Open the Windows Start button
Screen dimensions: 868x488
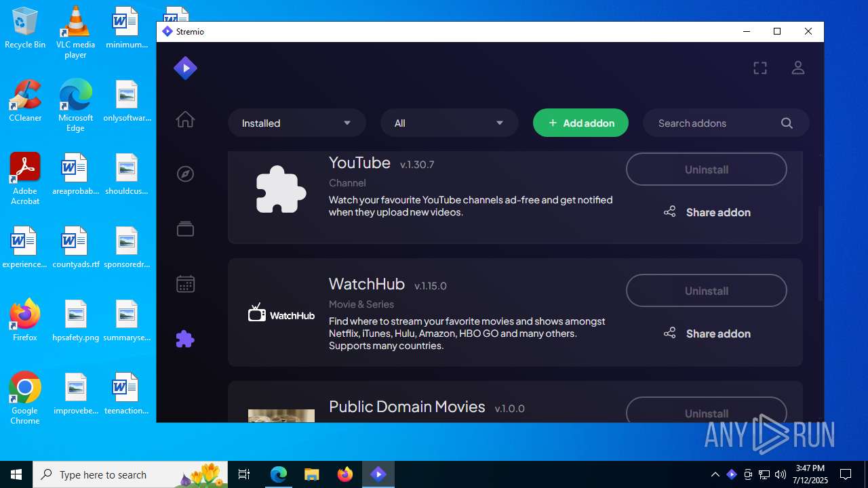tap(16, 474)
